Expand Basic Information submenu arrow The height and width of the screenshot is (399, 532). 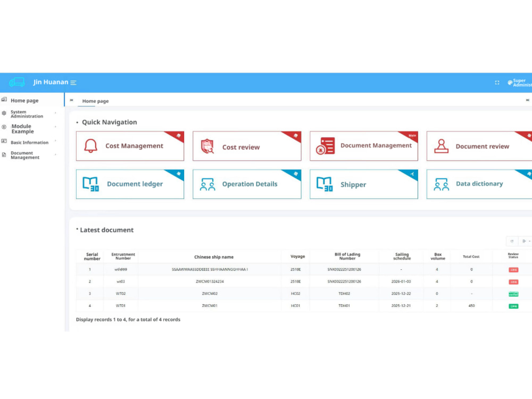coord(55,141)
